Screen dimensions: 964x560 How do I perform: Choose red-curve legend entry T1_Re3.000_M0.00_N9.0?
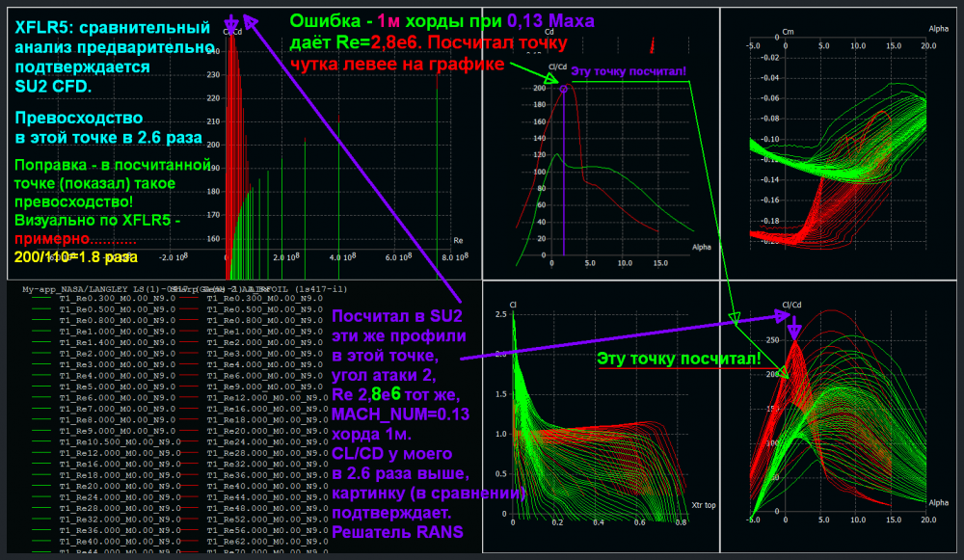click(x=264, y=354)
